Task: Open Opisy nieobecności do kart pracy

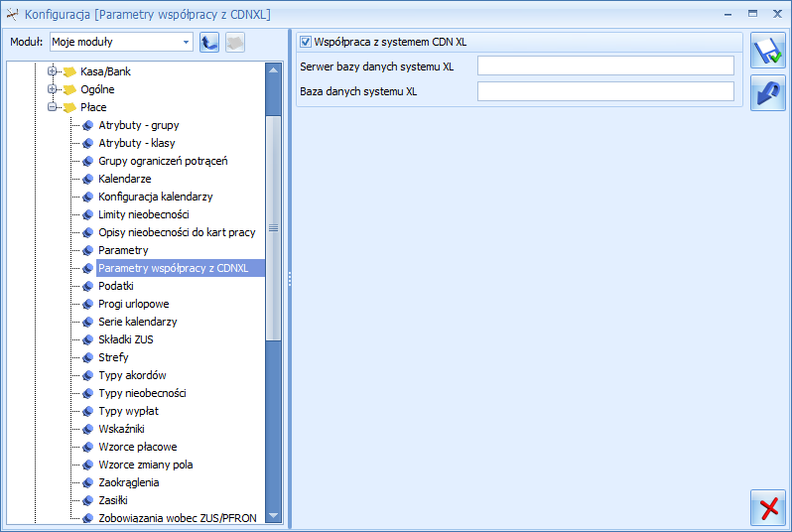Action: click(177, 232)
